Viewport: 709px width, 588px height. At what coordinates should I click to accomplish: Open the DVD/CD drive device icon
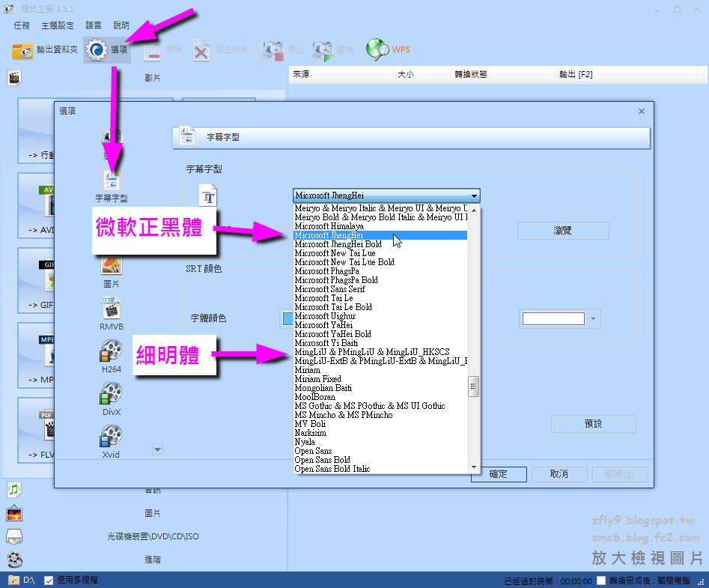tap(14, 537)
